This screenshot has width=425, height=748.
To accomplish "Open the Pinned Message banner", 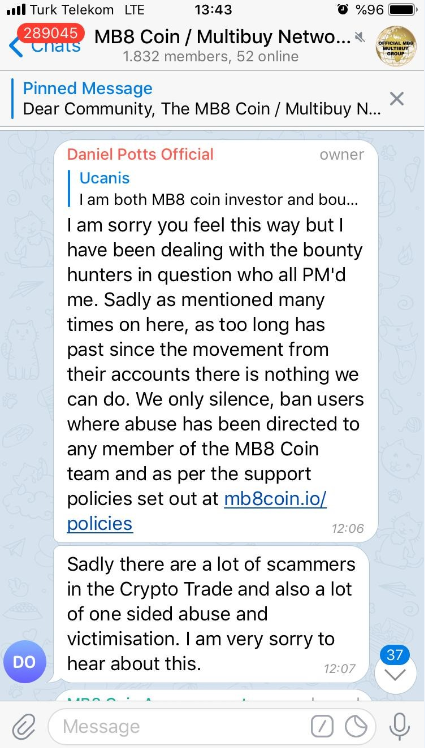I will 202,99.
